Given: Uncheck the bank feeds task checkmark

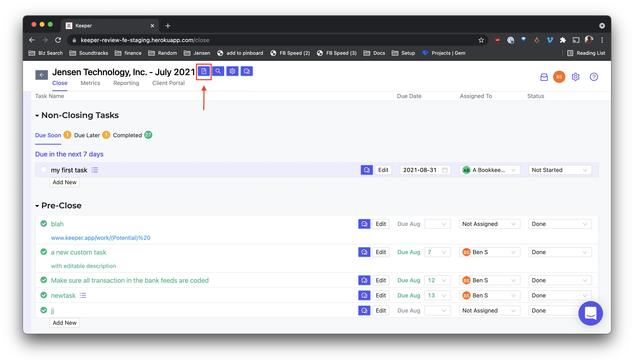Looking at the screenshot, I should 44,280.
